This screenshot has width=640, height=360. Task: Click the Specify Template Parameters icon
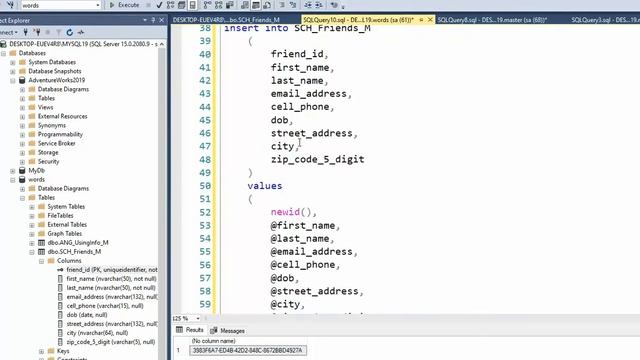coord(334,5)
